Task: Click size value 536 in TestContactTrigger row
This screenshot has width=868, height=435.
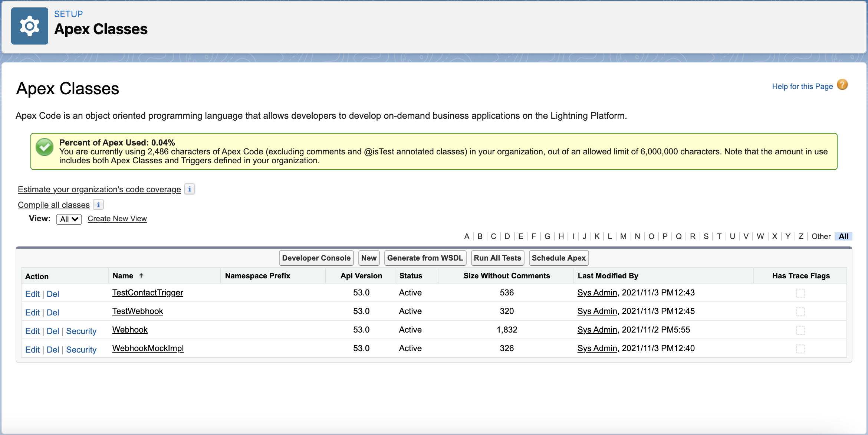Action: coord(507,292)
